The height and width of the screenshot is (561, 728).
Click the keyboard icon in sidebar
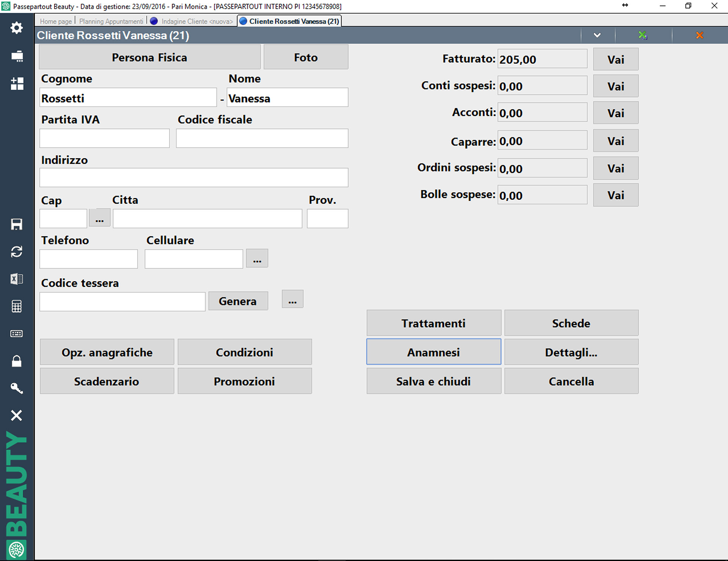click(x=17, y=333)
